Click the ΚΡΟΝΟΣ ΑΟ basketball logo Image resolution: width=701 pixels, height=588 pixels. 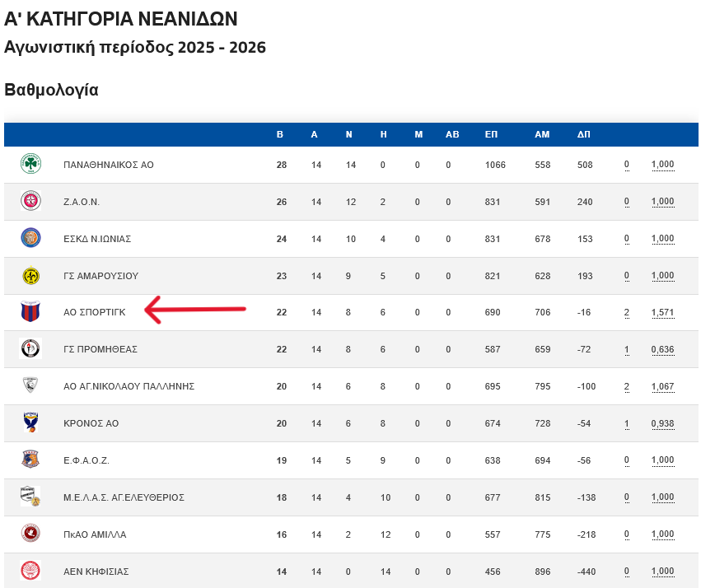point(30,423)
